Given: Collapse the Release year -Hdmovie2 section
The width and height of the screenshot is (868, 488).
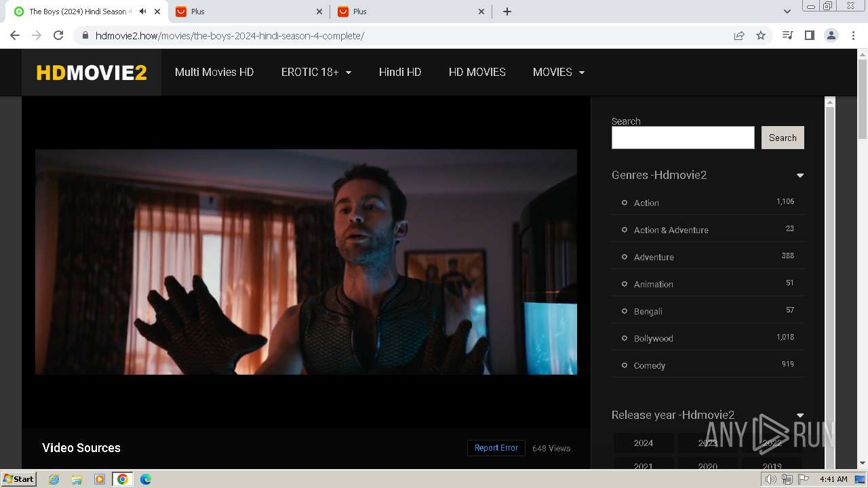Looking at the screenshot, I should 800,415.
